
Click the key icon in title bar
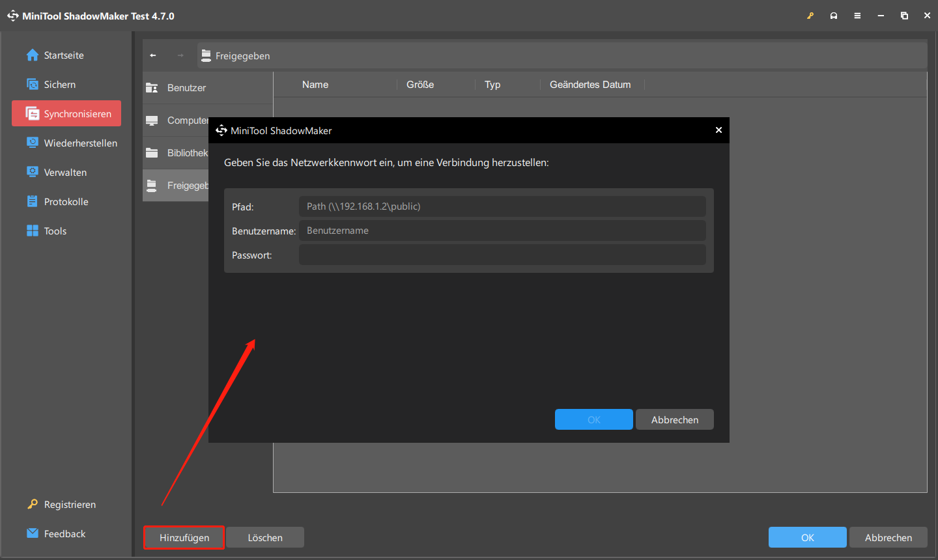(x=810, y=16)
